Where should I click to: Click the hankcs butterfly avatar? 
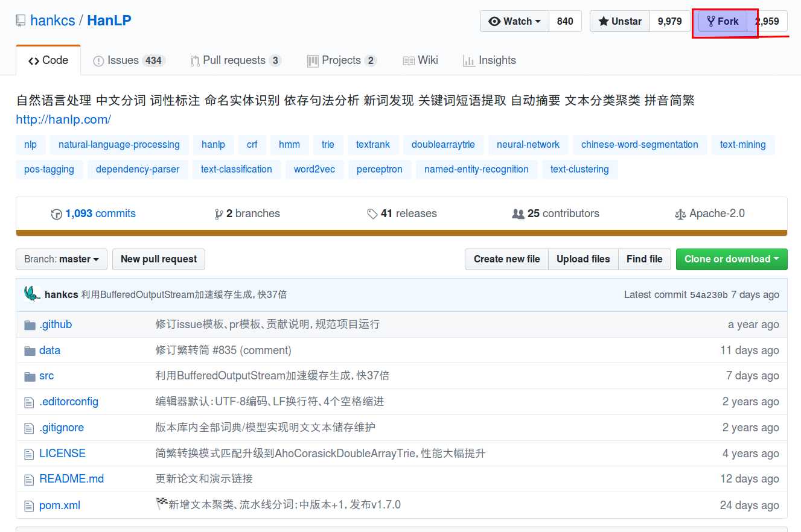[x=32, y=294]
